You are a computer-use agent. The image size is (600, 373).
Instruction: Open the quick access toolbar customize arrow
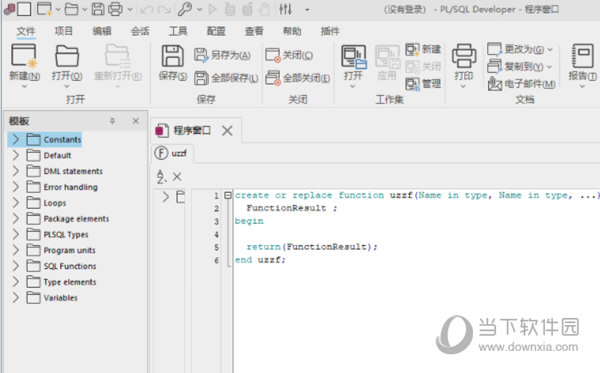point(307,10)
